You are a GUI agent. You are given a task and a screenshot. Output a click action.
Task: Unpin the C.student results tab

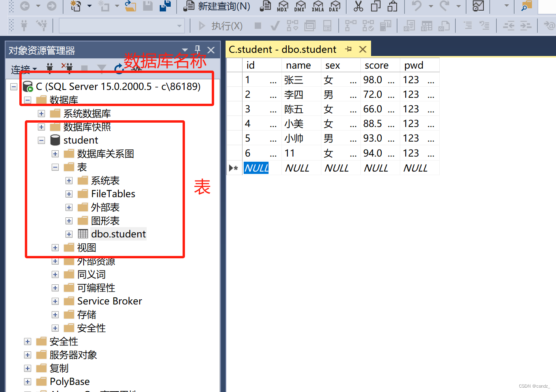pos(348,49)
